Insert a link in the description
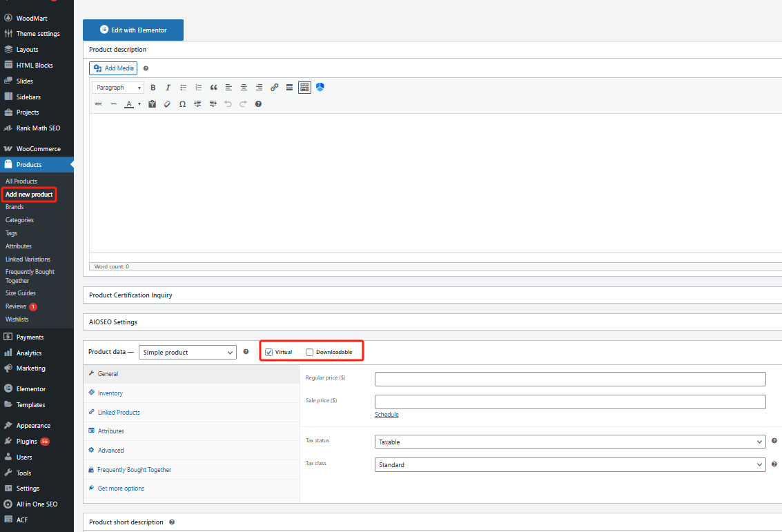The height and width of the screenshot is (532, 782). tap(274, 88)
